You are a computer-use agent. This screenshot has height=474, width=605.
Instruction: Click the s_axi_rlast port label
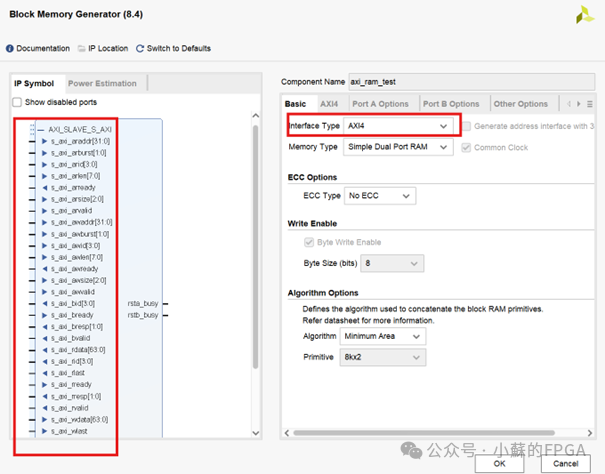point(68,373)
